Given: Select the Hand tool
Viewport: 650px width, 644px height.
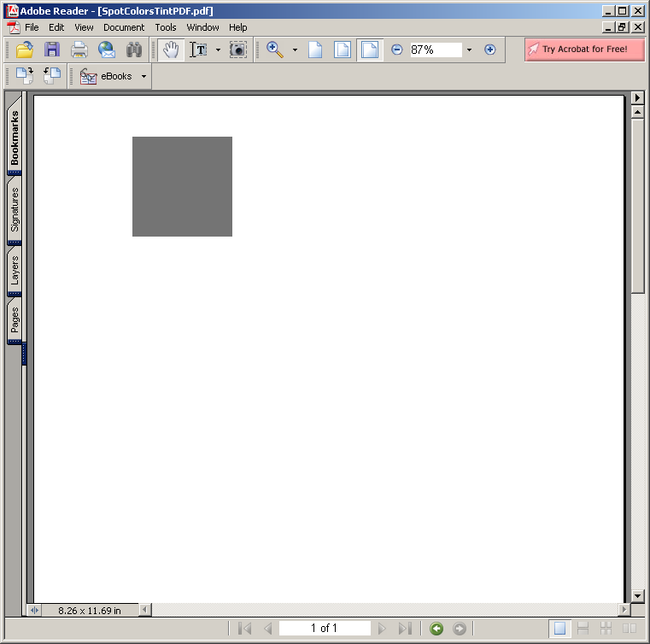Looking at the screenshot, I should click(171, 50).
